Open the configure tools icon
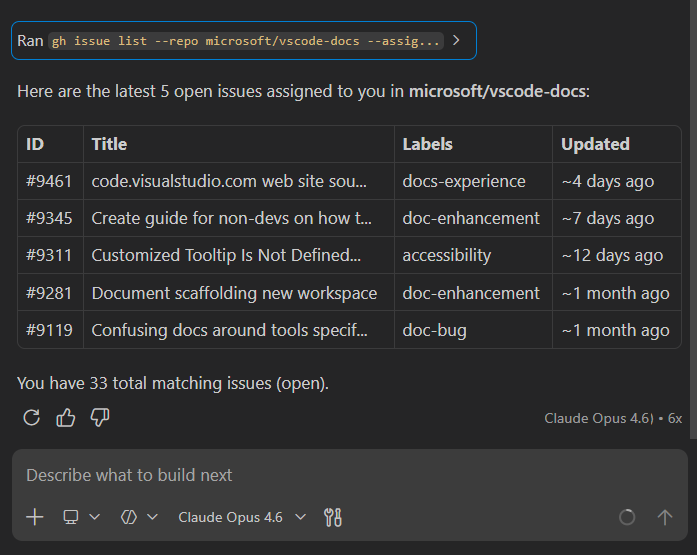This screenshot has height=555, width=697. (333, 517)
